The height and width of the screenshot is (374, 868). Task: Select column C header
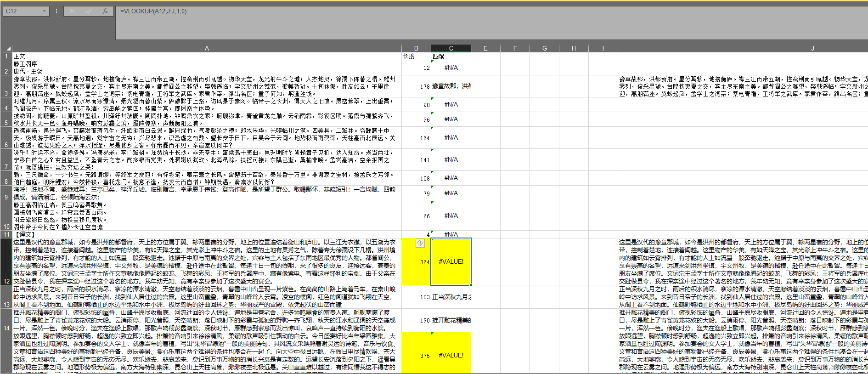click(451, 48)
